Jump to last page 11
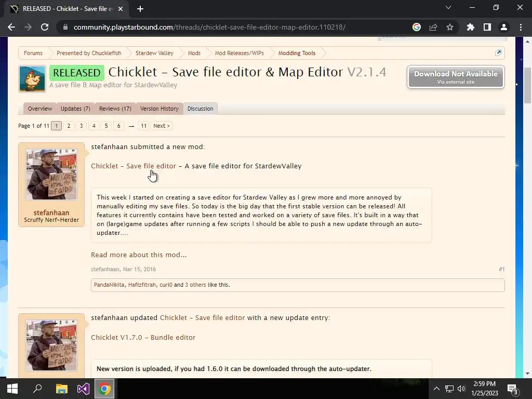 point(143,126)
